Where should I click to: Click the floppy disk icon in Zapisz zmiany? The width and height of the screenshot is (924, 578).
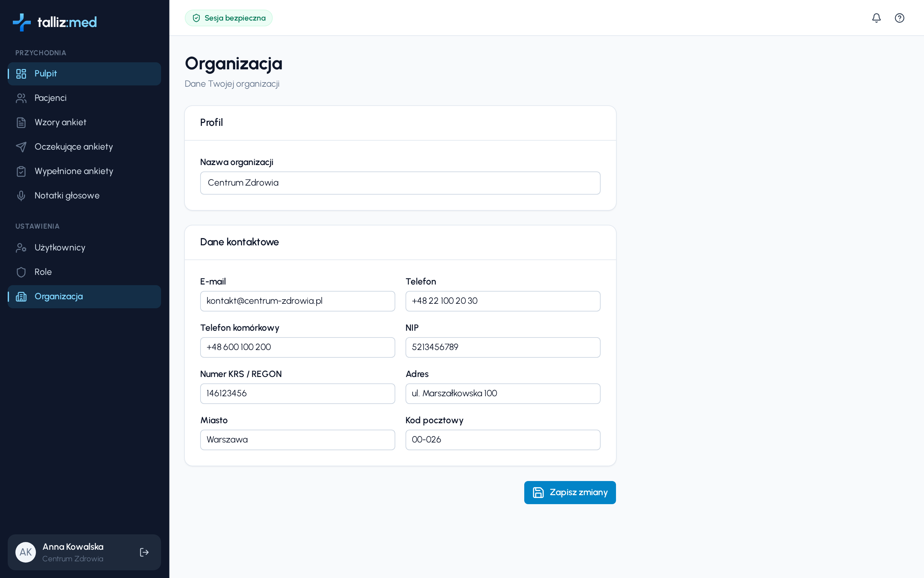pyautogui.click(x=538, y=492)
